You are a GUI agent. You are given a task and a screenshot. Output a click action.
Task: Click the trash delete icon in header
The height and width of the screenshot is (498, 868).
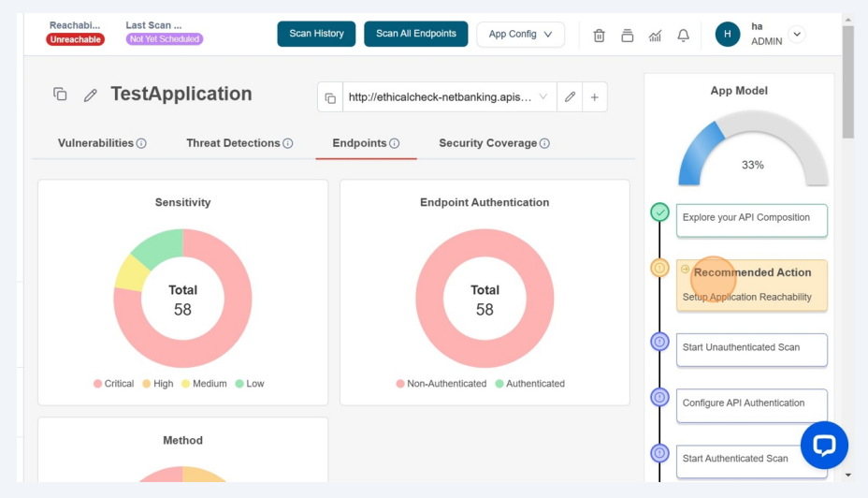coord(599,36)
